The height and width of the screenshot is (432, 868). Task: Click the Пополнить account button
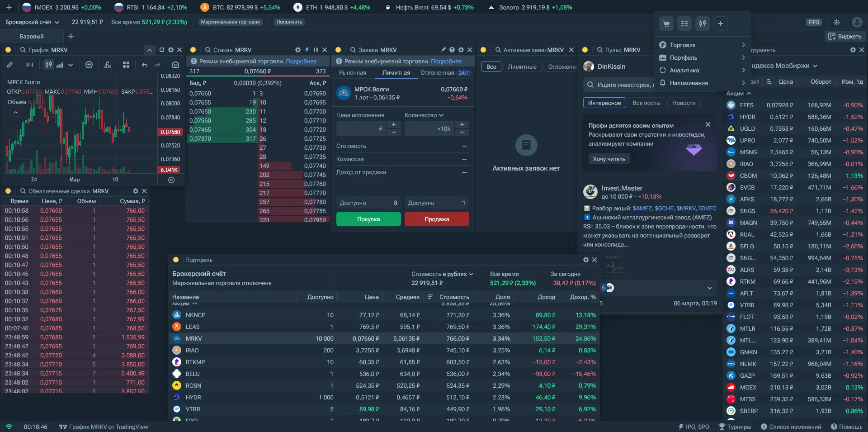pyautogui.click(x=289, y=22)
